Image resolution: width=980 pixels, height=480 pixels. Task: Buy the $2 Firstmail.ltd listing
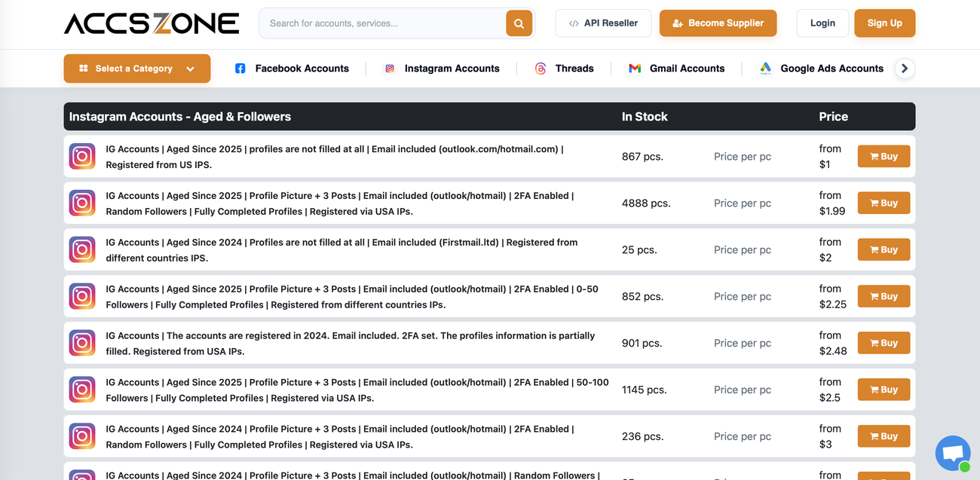point(884,250)
